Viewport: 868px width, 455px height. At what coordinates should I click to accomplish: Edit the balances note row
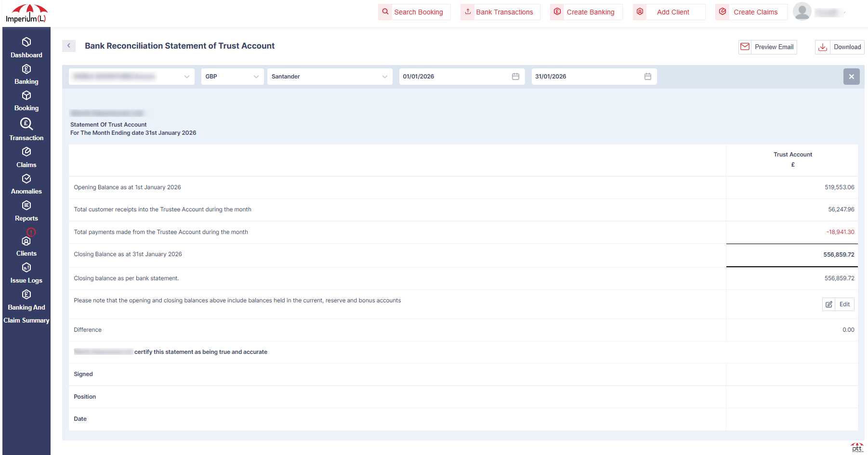click(x=838, y=304)
